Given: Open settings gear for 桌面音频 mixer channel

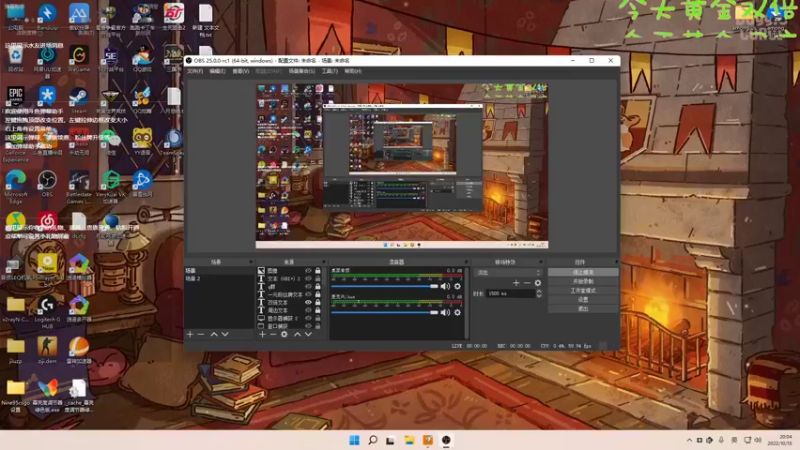Looking at the screenshot, I should (x=457, y=286).
